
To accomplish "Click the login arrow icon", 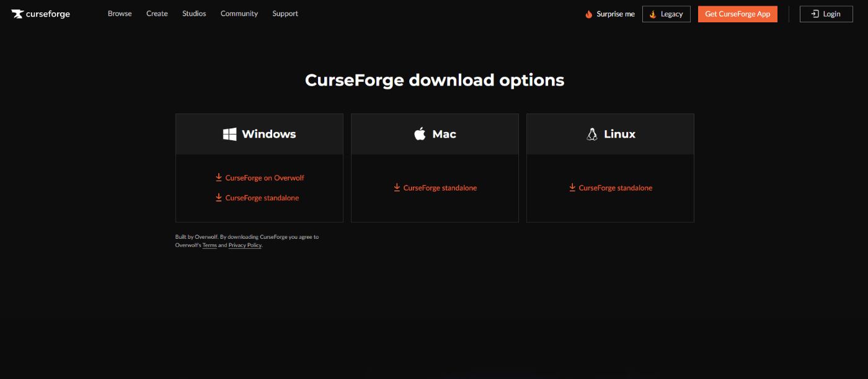I will pos(815,14).
